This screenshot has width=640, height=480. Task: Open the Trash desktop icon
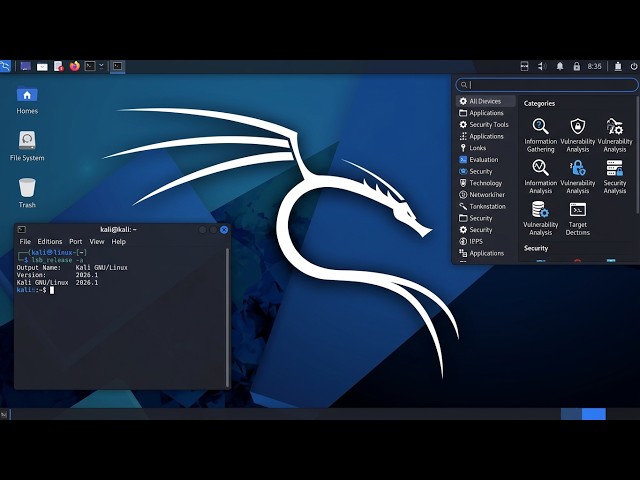[x=27, y=193]
